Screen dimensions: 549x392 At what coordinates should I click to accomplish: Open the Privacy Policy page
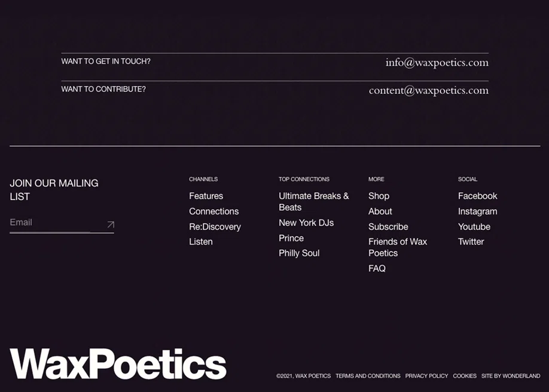[x=426, y=376]
